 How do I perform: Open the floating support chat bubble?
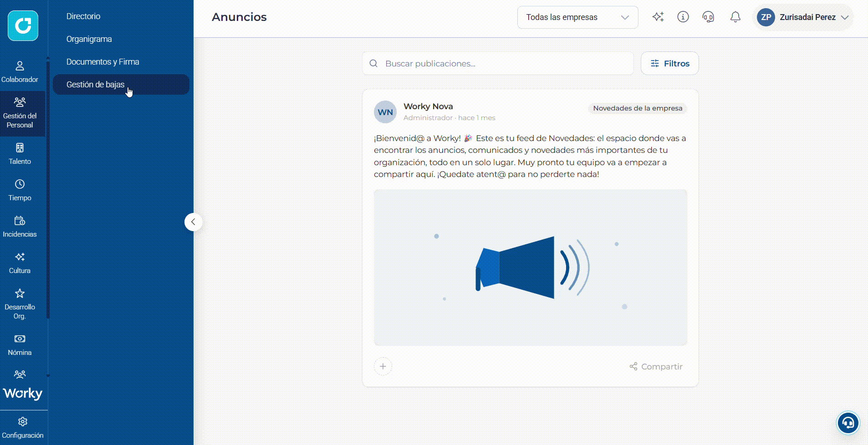848,423
